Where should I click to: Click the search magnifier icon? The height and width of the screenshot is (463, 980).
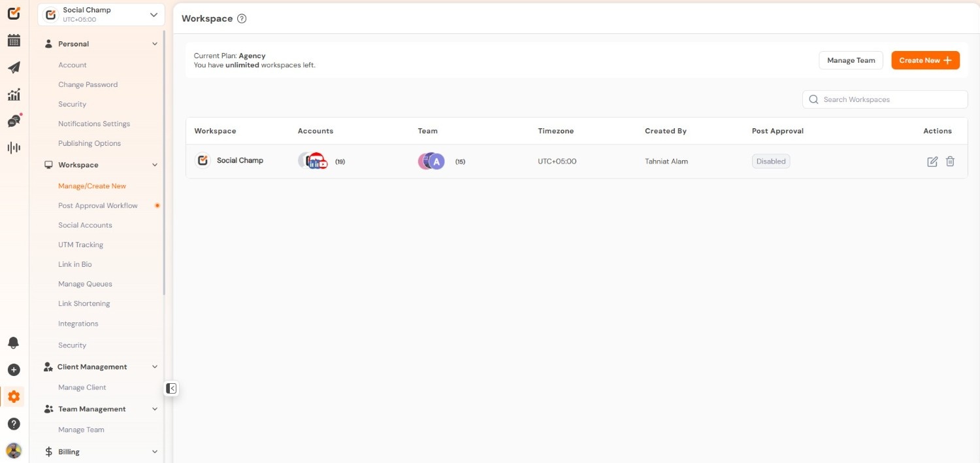click(813, 99)
